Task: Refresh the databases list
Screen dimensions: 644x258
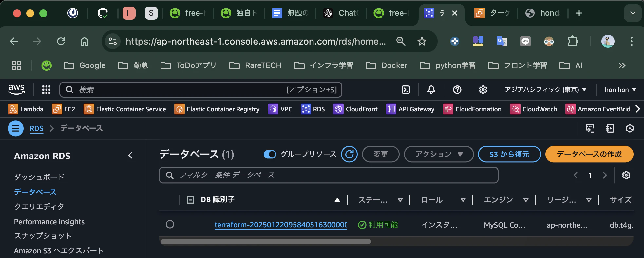Action: (x=349, y=154)
